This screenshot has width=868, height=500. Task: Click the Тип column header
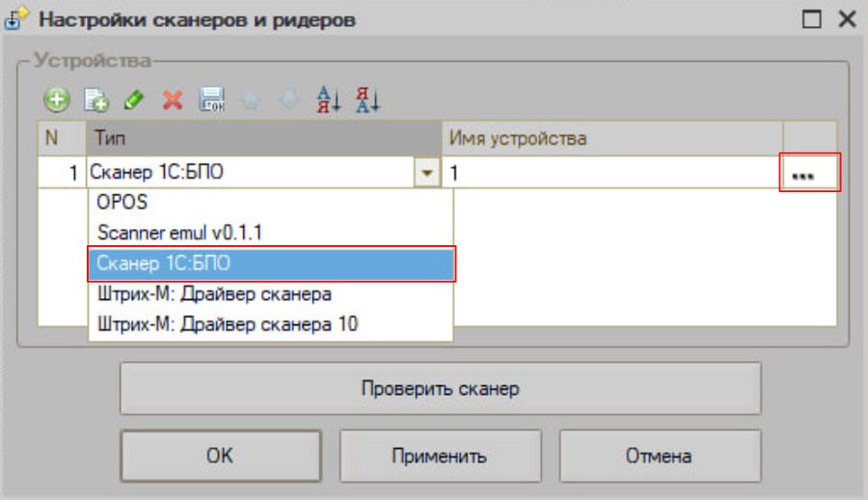[x=263, y=138]
